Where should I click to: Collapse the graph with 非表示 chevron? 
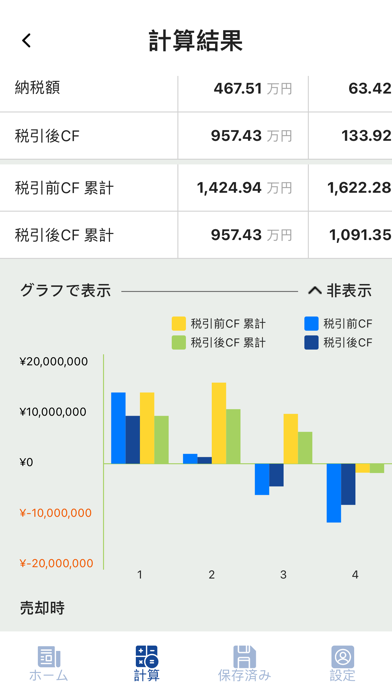tap(340, 291)
